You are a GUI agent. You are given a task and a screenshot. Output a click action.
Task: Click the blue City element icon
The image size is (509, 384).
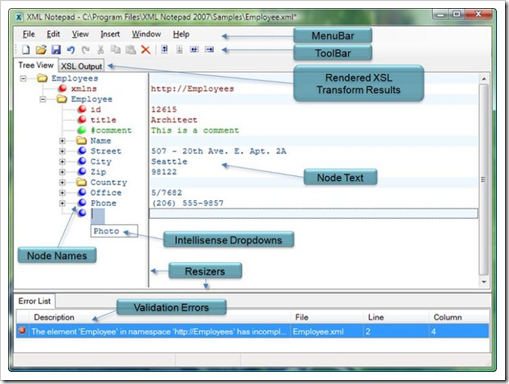pos(82,161)
